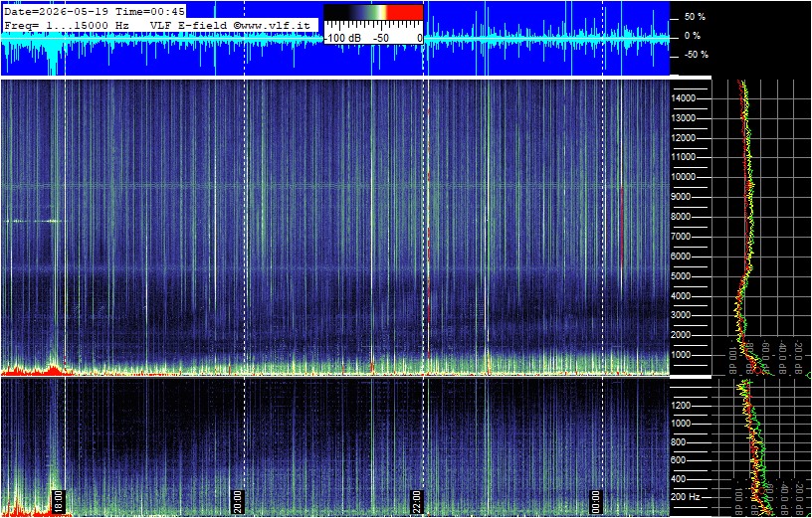Click the 7000 frequency axis label
The image size is (812, 518).
(683, 237)
